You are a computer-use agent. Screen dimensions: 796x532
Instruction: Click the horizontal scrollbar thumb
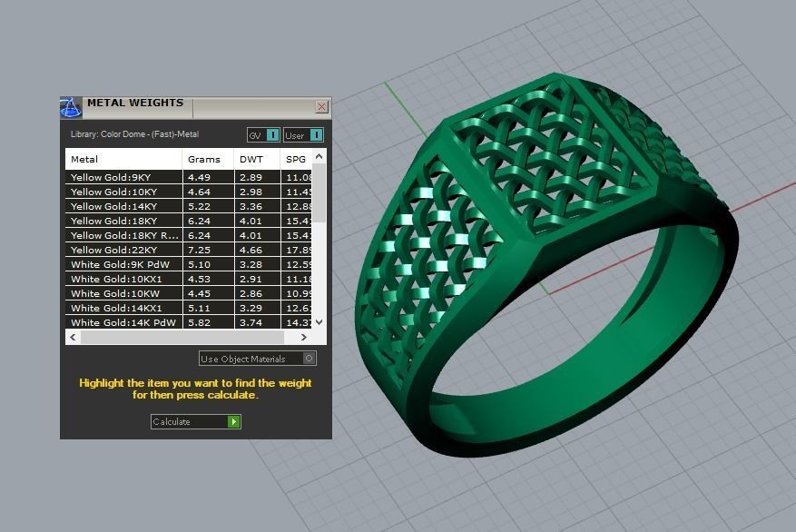pyautogui.click(x=182, y=337)
